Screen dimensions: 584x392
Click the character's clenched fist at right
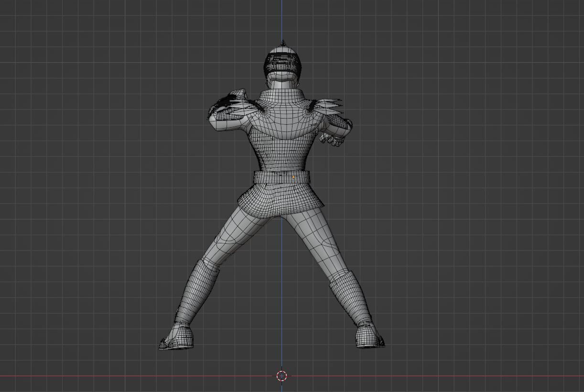click(x=332, y=139)
